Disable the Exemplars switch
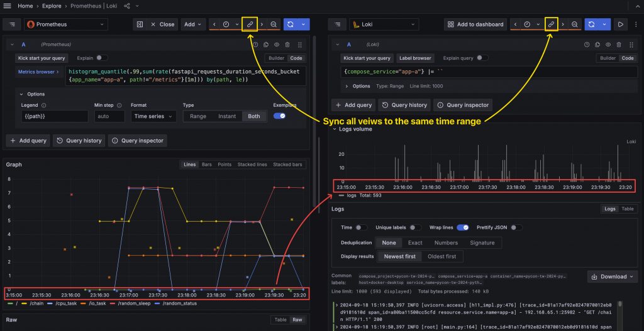This screenshot has width=644, height=331. tap(279, 116)
